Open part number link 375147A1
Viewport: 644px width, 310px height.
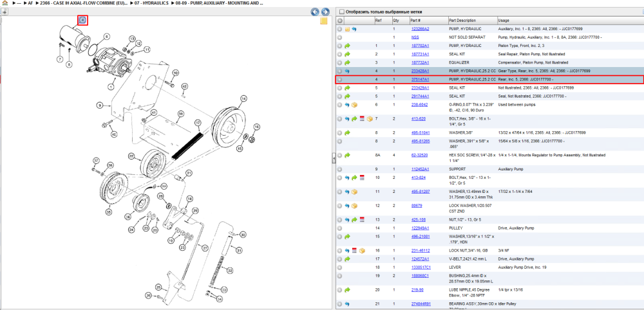pos(420,80)
